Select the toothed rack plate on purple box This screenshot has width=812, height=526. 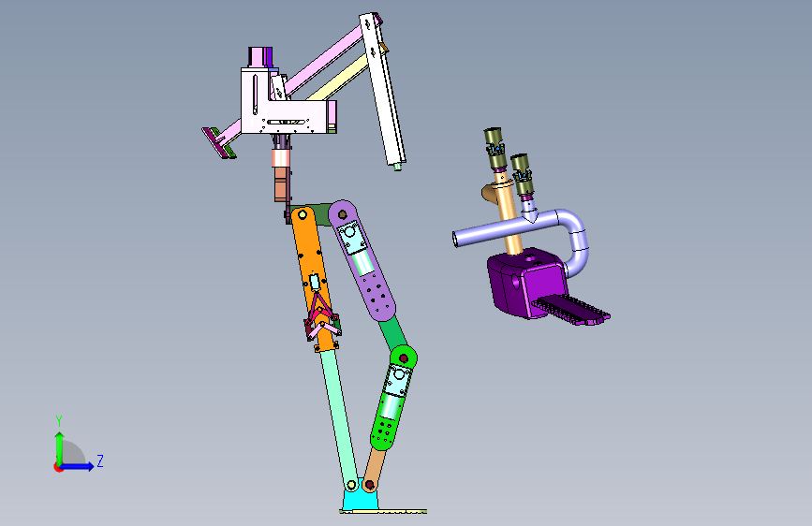click(x=572, y=310)
